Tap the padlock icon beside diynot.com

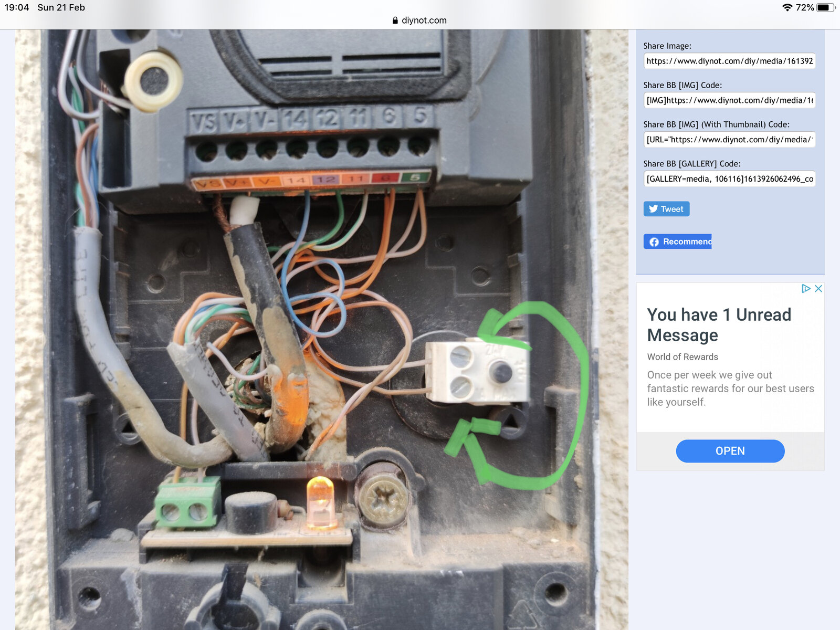[395, 20]
